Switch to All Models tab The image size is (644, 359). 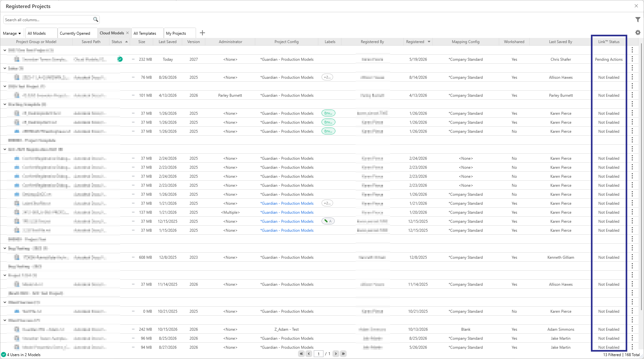pos(41,33)
